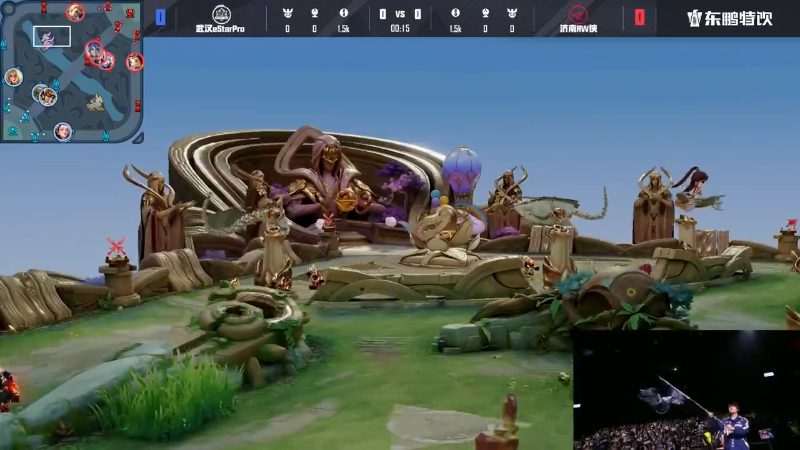Click the blue team's dragon kills icon
The image size is (800, 450).
tap(288, 13)
